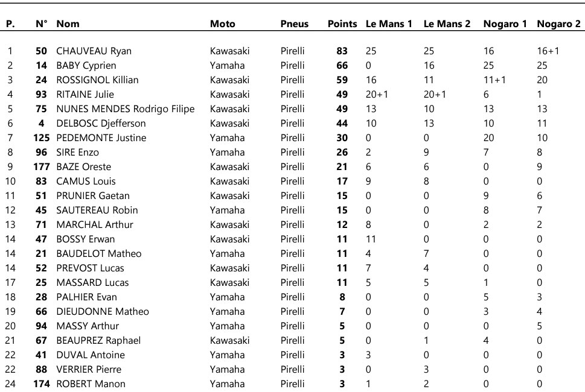Click the Nom column header
Screen dimensions: 585x392
coord(68,24)
